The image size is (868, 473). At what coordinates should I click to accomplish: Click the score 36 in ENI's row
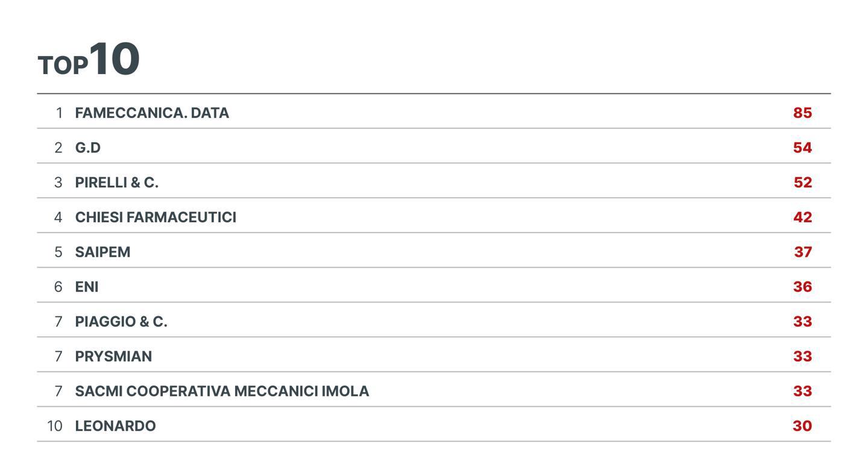click(802, 287)
